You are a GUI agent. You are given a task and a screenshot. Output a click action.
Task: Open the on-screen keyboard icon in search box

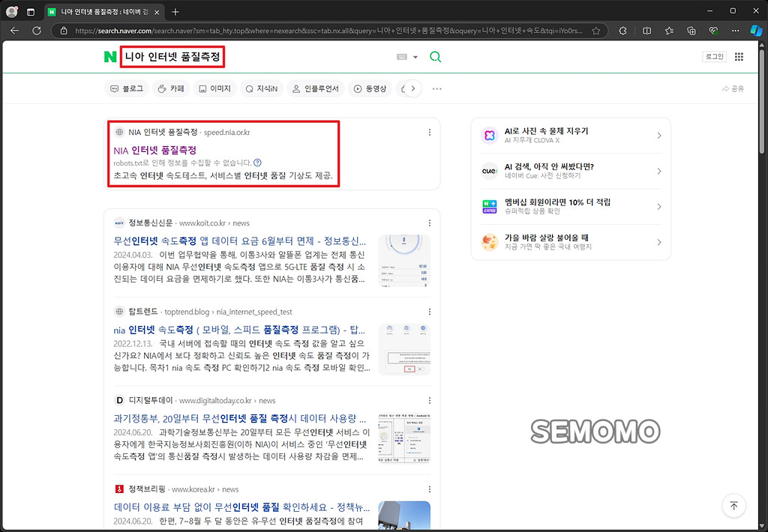(x=402, y=57)
